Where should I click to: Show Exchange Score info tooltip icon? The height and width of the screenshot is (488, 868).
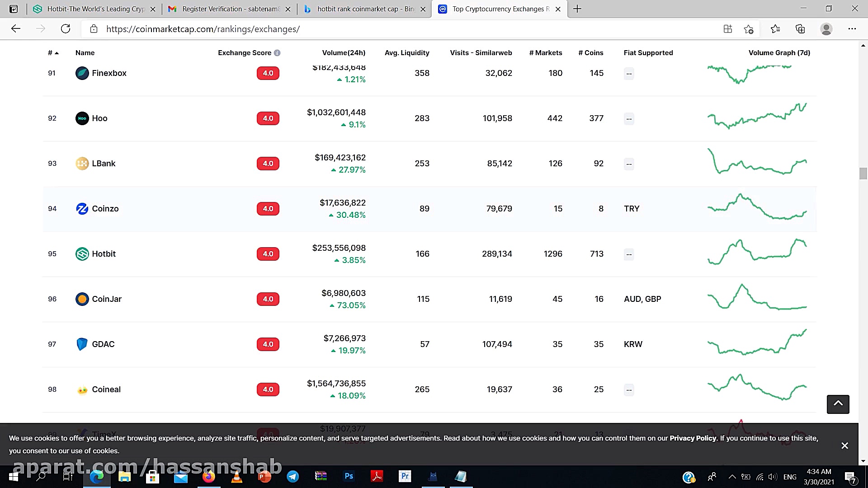277,53
